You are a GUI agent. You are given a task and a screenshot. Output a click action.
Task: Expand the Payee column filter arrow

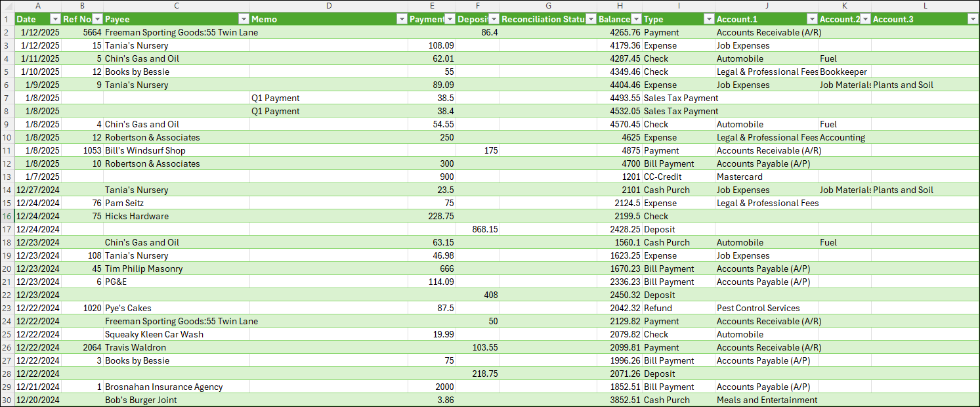pyautogui.click(x=244, y=20)
